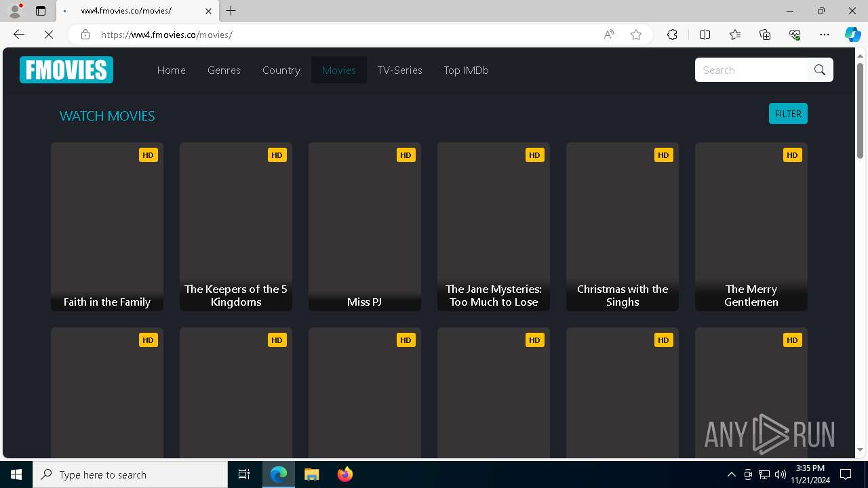Open Top IMDb page
The width and height of the screenshot is (868, 488).
pos(466,70)
